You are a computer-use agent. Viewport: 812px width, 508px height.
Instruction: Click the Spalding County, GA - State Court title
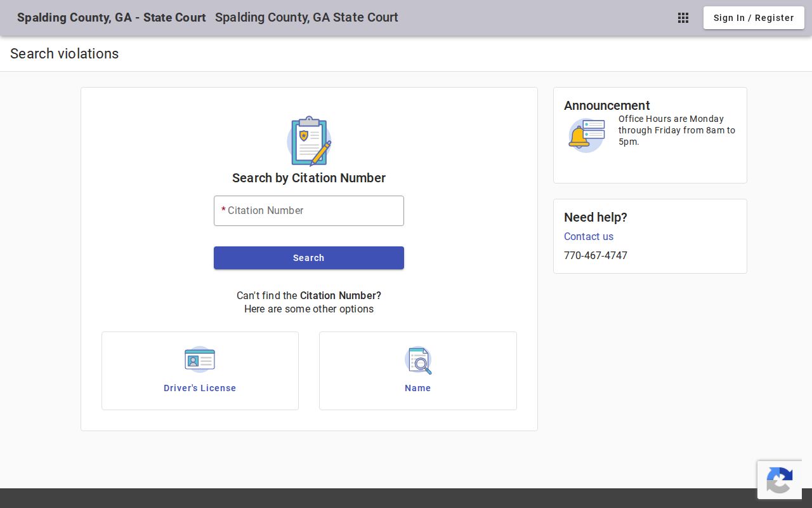pos(112,18)
